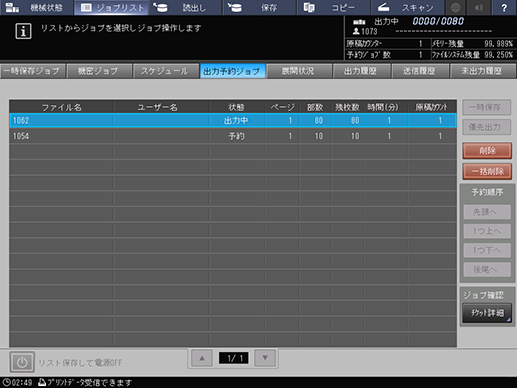Open the コピー copy screen
The image size is (517, 388).
pos(333,7)
